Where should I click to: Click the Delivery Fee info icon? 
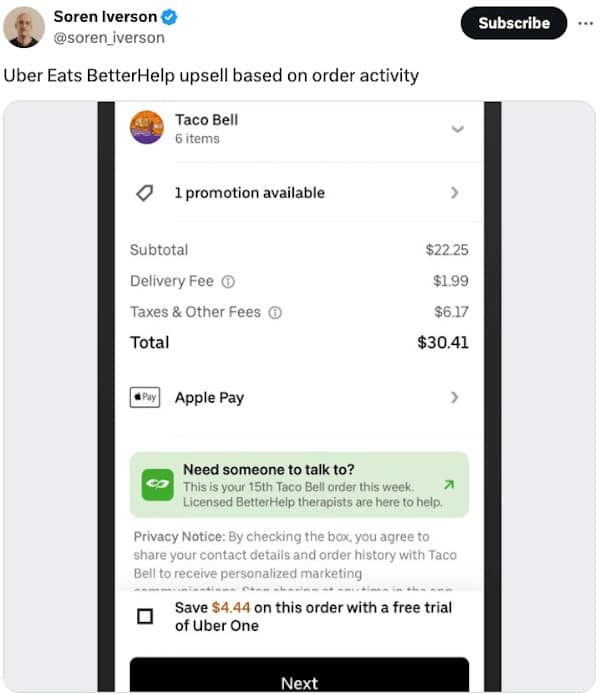click(x=227, y=281)
